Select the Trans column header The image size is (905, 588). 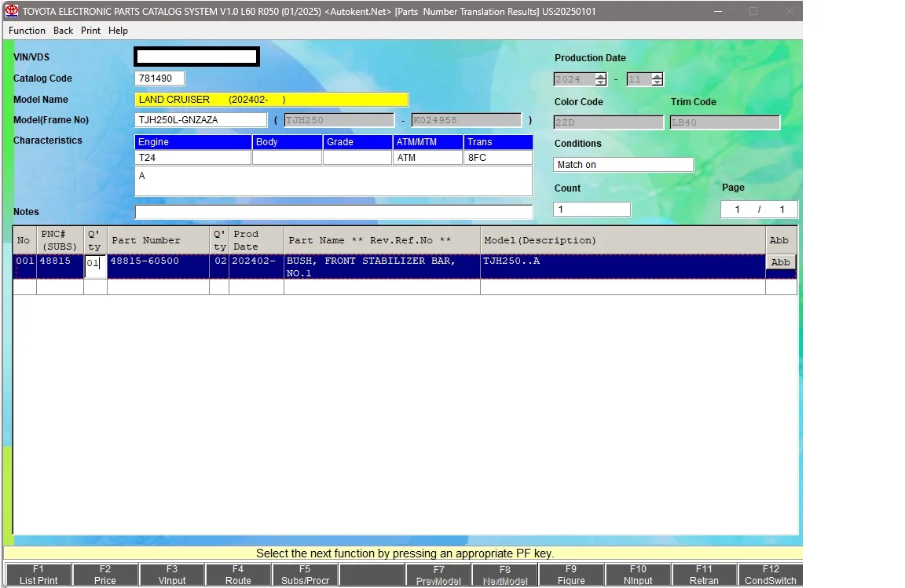pos(498,142)
